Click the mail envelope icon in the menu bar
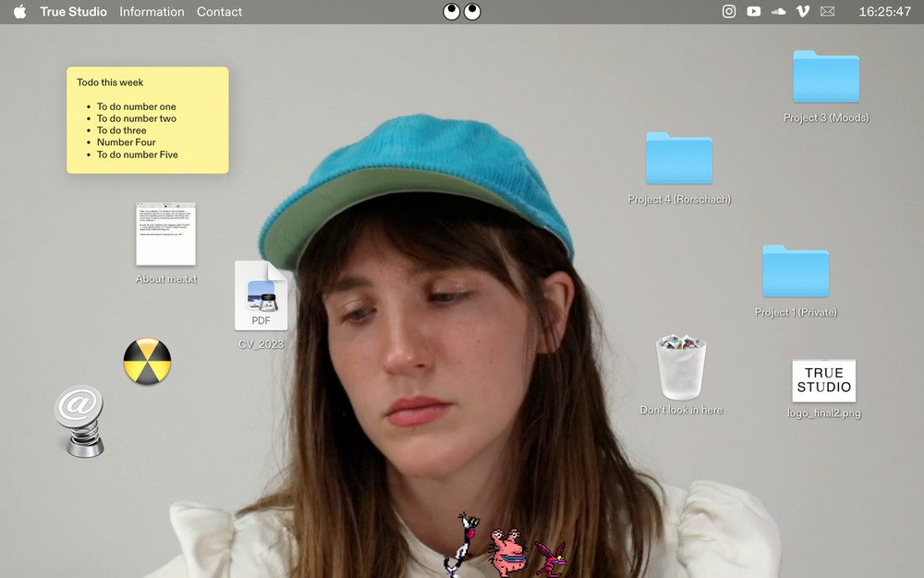Viewport: 924px width, 578px height. (827, 12)
